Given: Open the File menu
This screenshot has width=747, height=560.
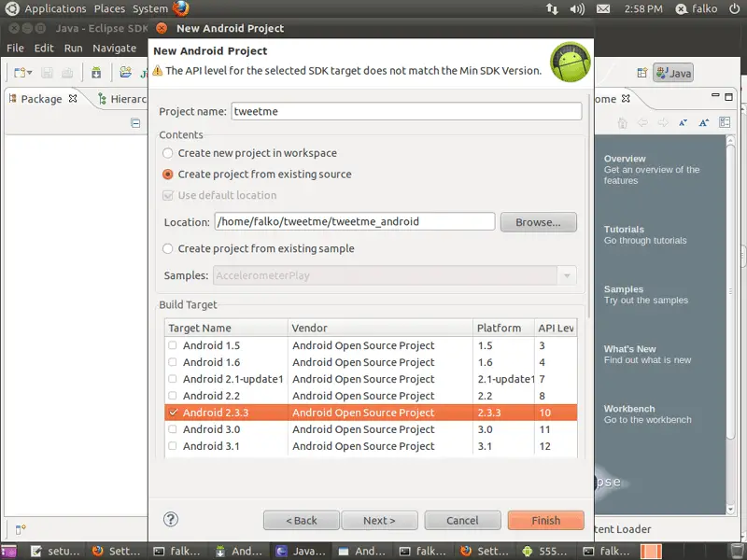Looking at the screenshot, I should pos(15,49).
